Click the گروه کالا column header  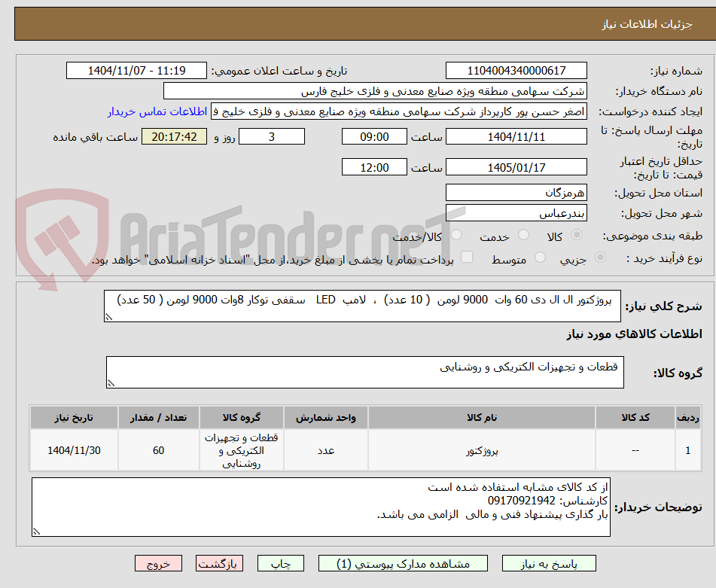coord(242,418)
